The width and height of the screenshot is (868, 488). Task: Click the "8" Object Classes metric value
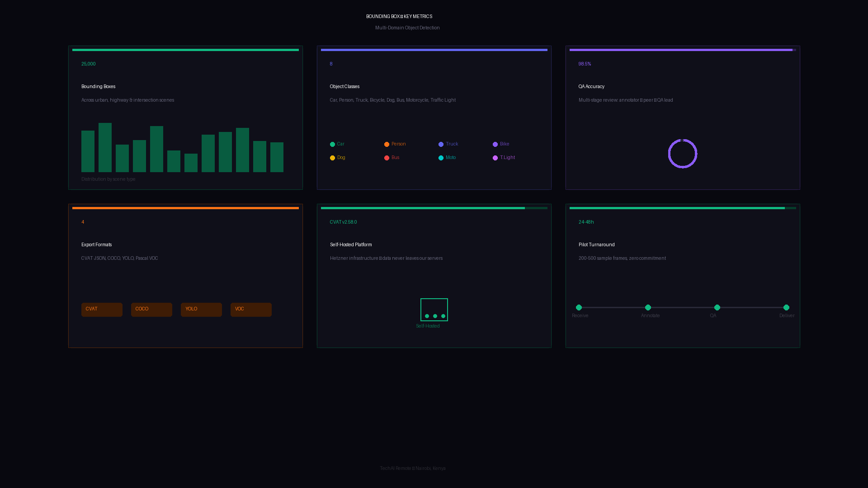click(x=331, y=64)
